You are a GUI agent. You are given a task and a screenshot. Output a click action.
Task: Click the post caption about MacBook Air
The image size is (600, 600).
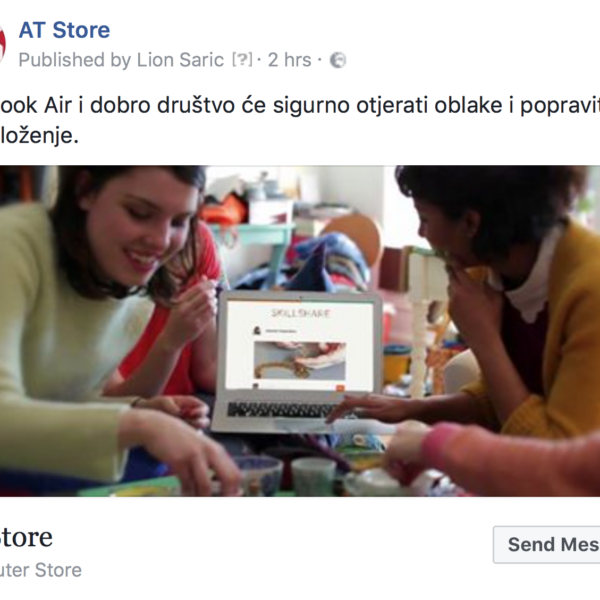point(300,120)
